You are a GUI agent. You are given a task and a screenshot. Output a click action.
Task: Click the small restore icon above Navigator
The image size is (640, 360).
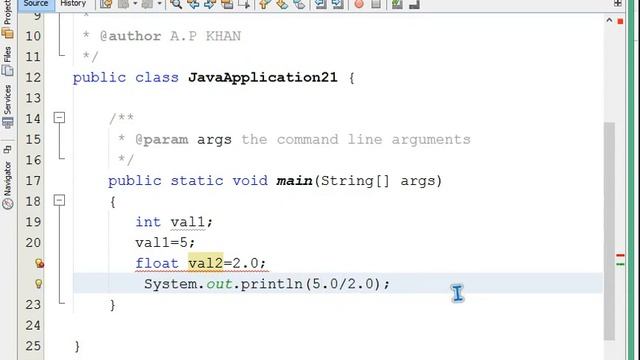(7, 149)
